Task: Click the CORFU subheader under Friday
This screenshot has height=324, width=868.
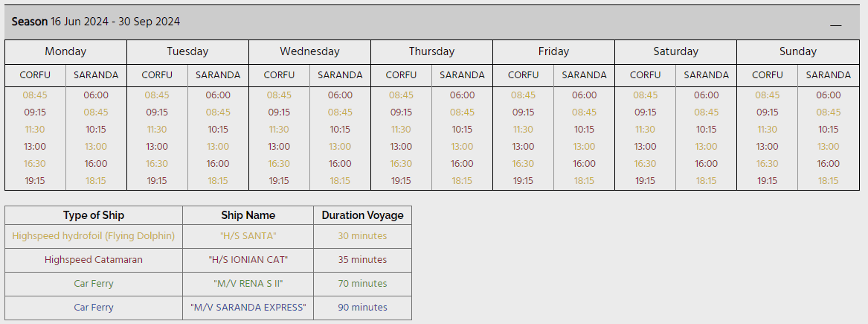Action: click(523, 75)
